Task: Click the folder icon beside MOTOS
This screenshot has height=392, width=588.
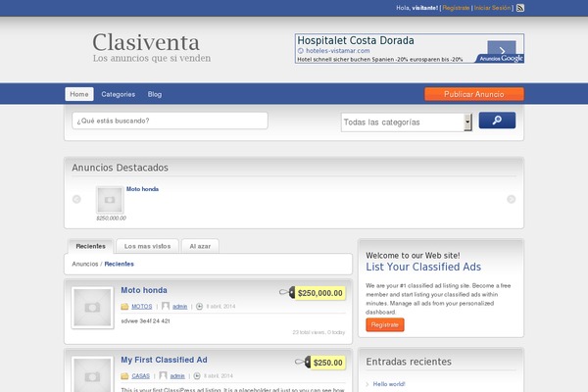Action: 124,307
